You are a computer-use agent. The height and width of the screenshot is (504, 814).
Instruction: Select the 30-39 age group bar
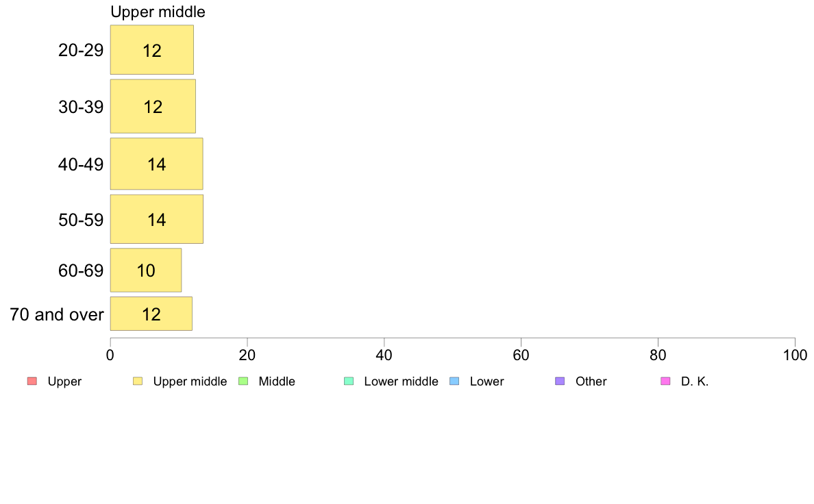(x=153, y=106)
